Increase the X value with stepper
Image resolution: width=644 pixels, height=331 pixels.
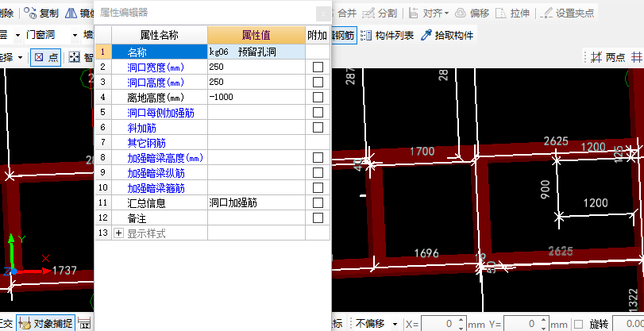[461, 321]
